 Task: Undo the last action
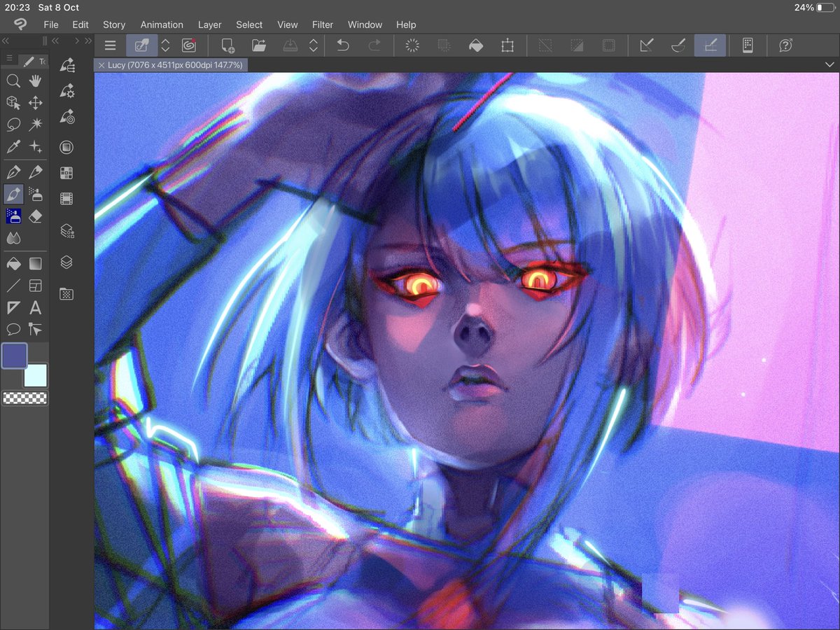343,45
